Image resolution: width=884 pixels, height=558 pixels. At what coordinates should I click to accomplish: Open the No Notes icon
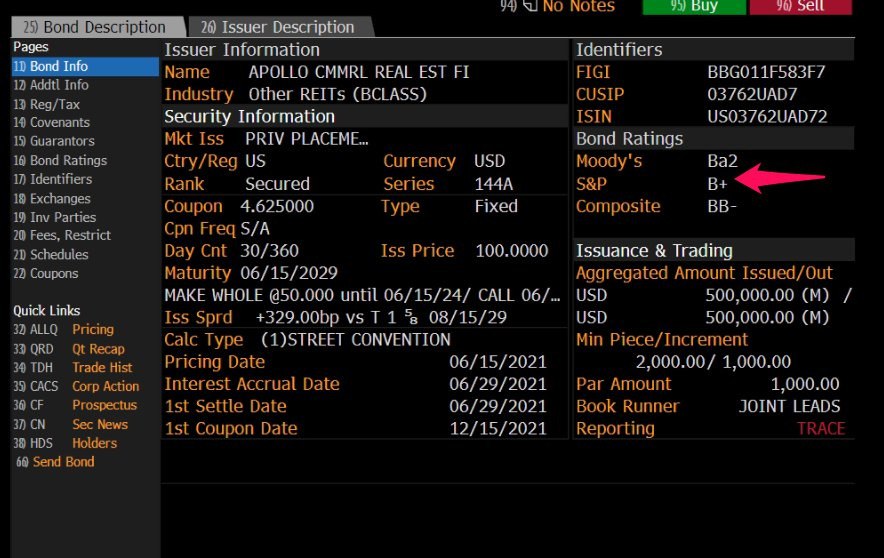pos(530,6)
